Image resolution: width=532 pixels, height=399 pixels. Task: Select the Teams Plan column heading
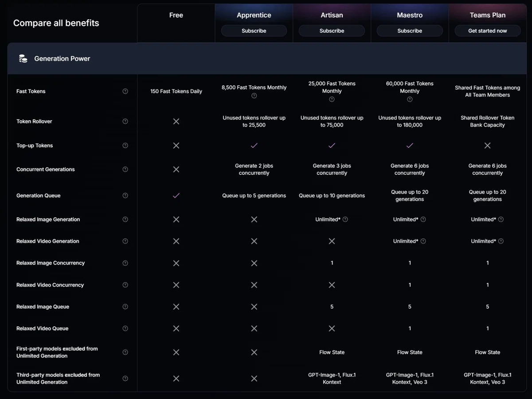click(488, 15)
